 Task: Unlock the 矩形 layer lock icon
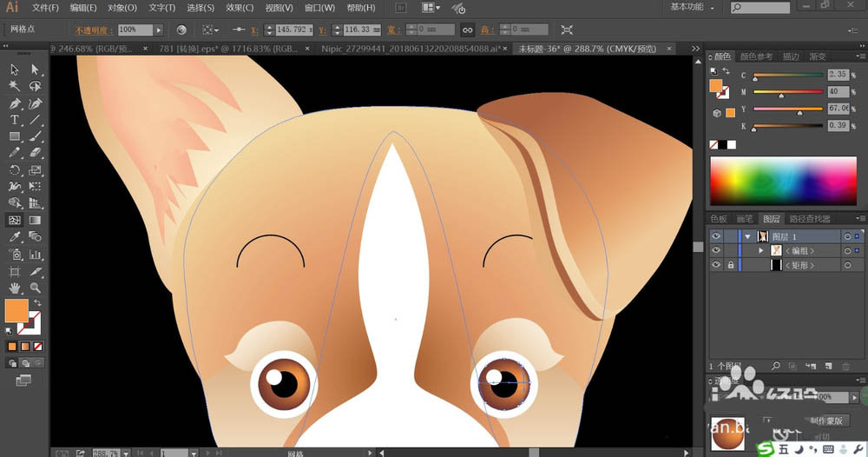tap(729, 265)
